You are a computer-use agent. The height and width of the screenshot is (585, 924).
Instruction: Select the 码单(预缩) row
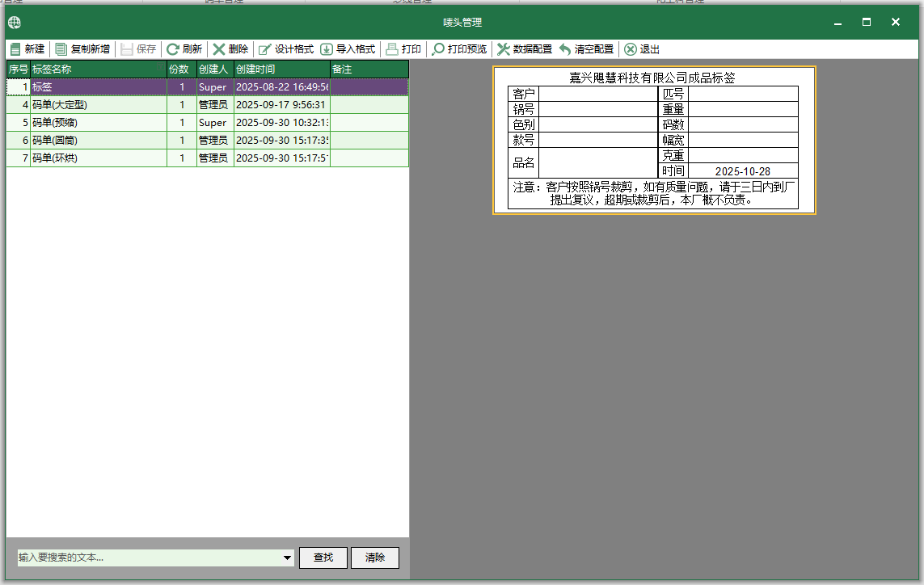[97, 123]
